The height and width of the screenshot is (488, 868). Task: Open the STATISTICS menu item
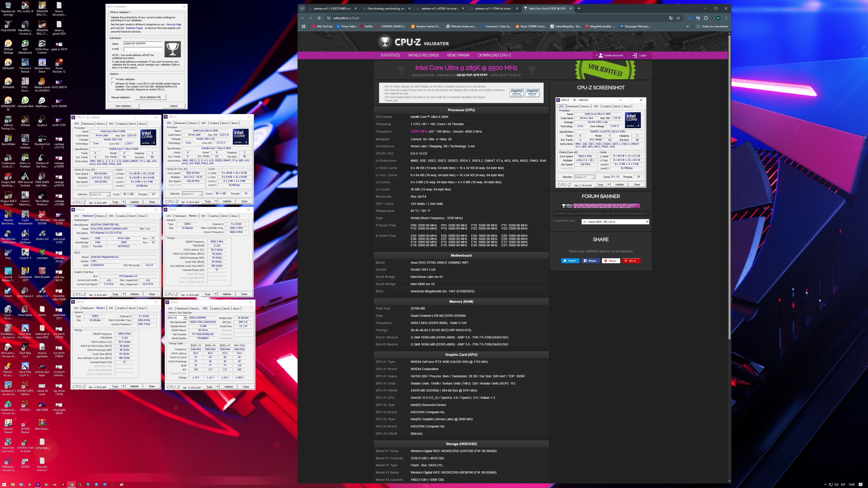click(x=390, y=55)
